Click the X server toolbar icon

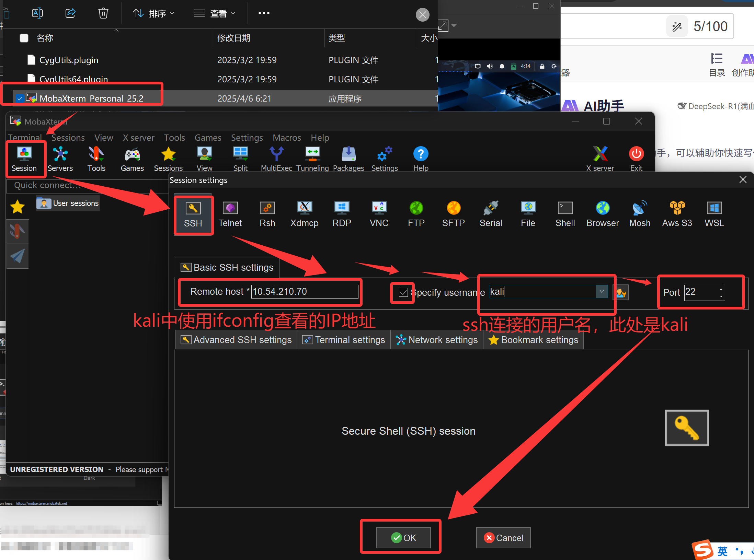coord(600,159)
